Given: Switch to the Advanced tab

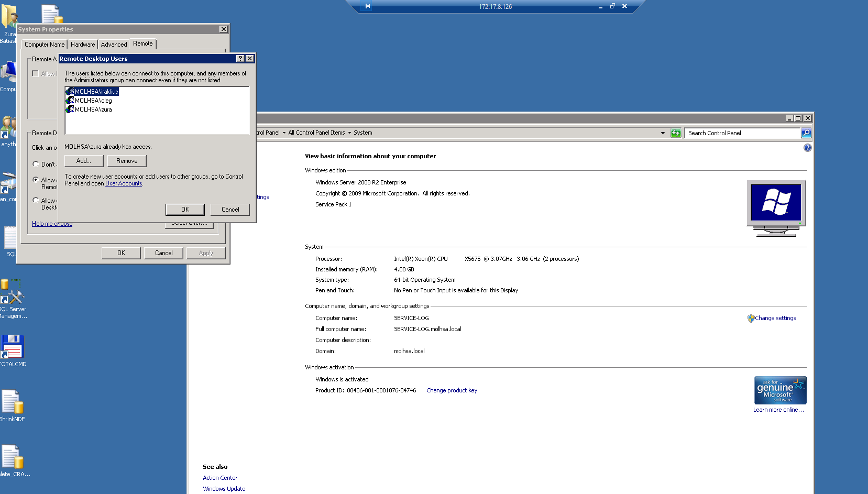Looking at the screenshot, I should (114, 45).
